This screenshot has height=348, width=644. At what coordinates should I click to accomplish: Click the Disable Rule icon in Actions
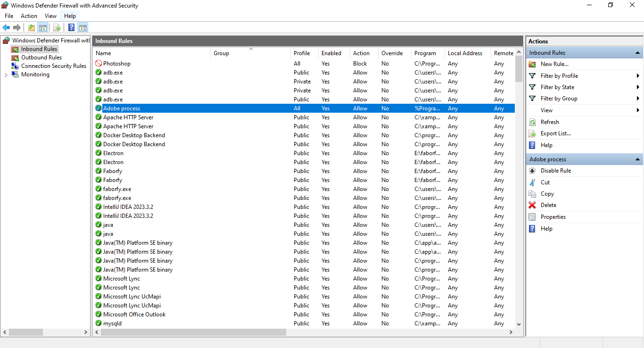532,171
